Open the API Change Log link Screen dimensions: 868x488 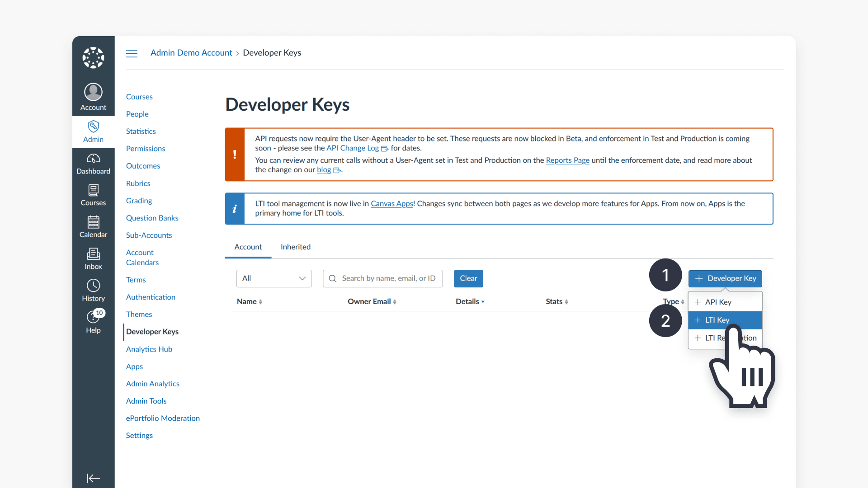click(x=352, y=148)
